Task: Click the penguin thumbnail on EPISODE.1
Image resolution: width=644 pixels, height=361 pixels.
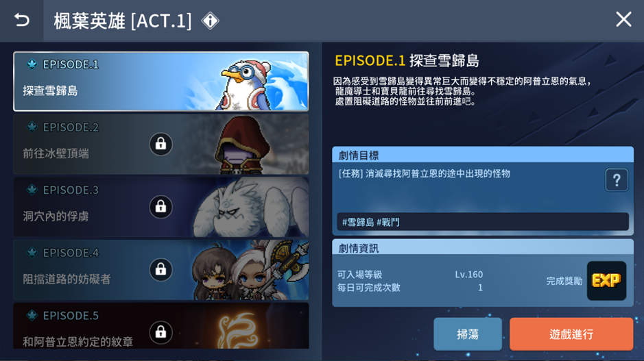Action: pos(246,84)
